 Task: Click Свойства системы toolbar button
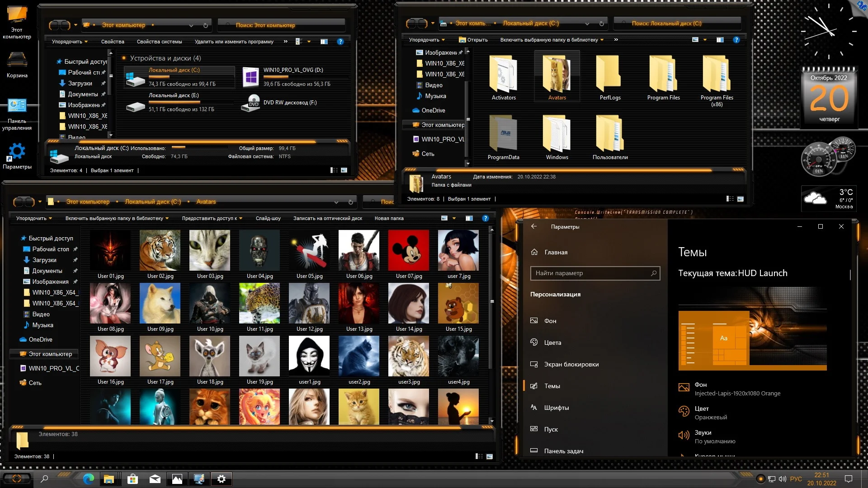[x=159, y=42]
